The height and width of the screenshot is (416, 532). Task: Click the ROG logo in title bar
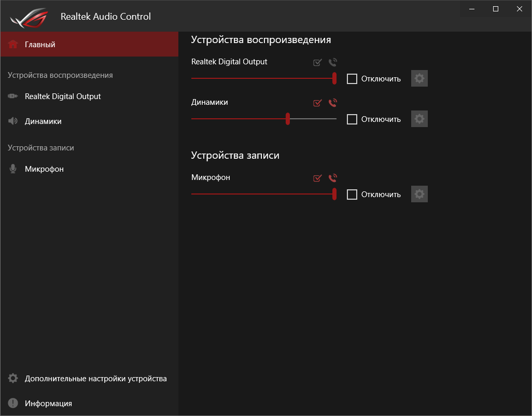(27, 18)
